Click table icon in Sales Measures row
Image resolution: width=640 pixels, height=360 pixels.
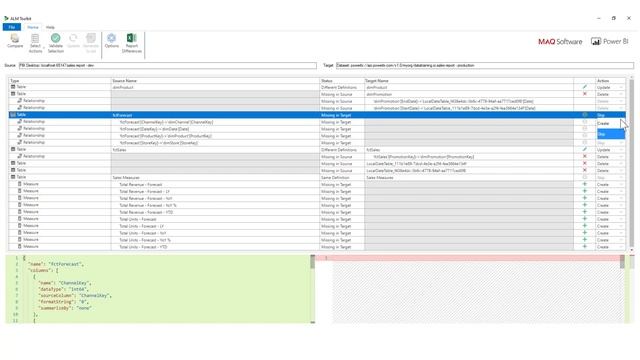pos(13,177)
